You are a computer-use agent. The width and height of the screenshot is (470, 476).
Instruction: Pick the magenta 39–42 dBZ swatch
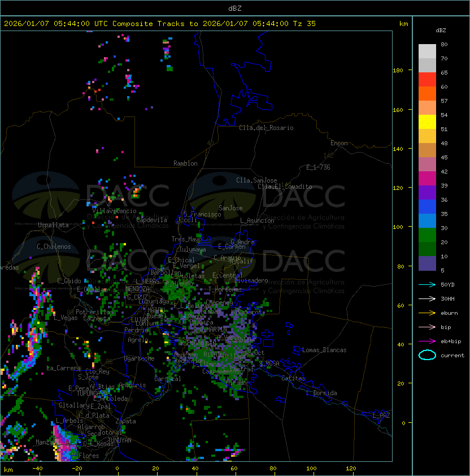427,179
